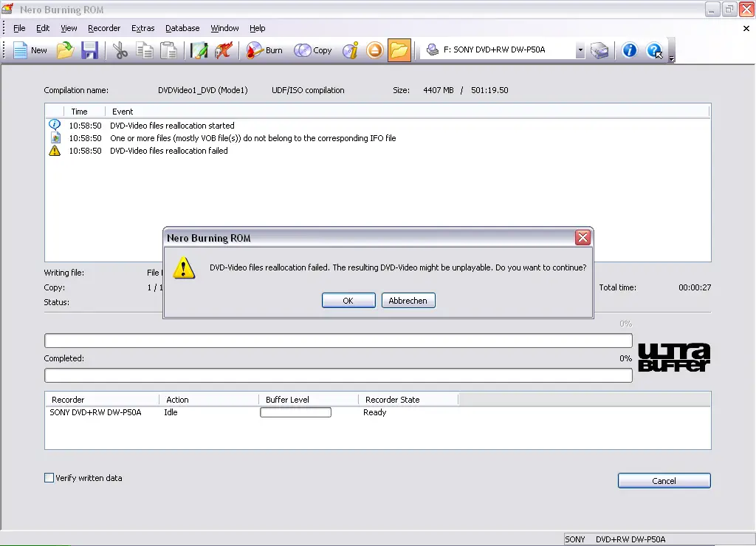756x546 pixels.
Task: Open the recorder drive dropdown
Action: pyautogui.click(x=580, y=50)
